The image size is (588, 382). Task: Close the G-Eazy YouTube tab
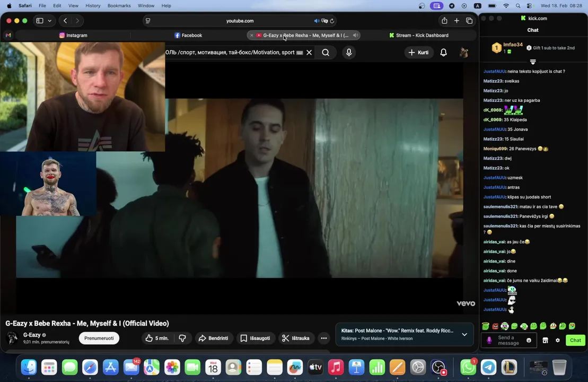coord(252,35)
